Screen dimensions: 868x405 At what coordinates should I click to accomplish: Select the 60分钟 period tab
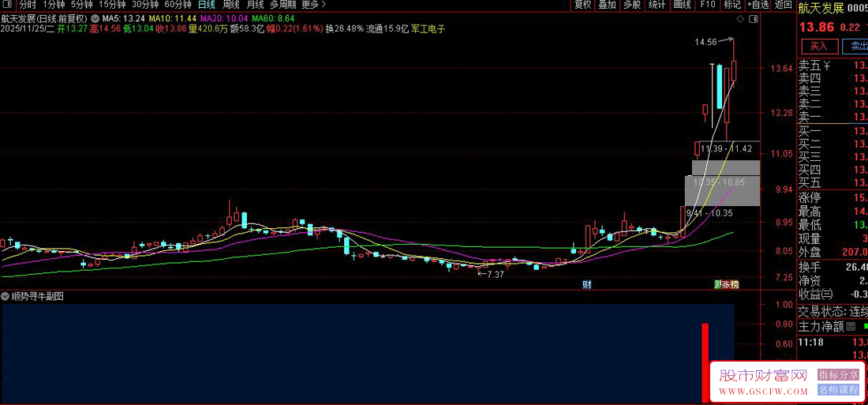178,5
